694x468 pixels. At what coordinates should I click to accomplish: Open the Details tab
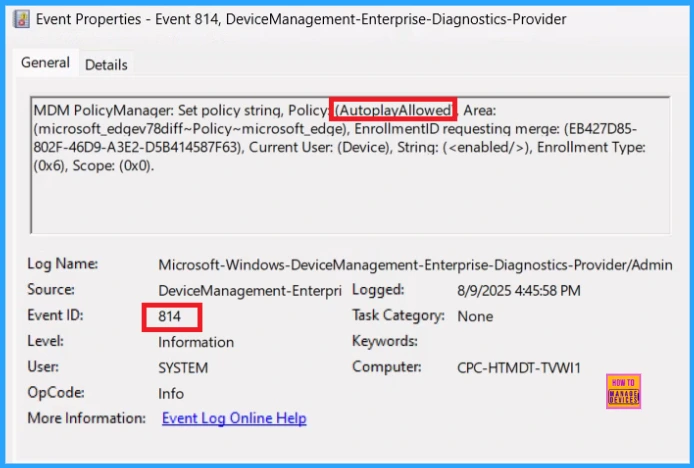point(106,65)
